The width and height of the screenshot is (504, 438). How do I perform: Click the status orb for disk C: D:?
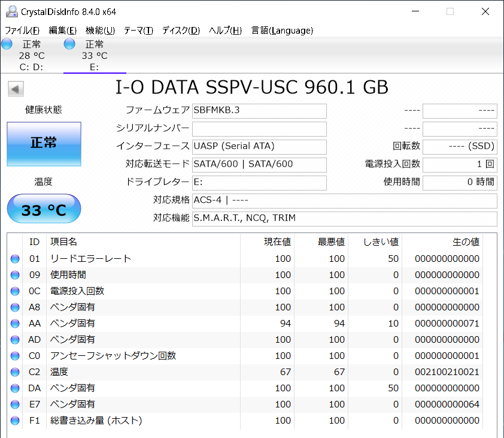7,44
